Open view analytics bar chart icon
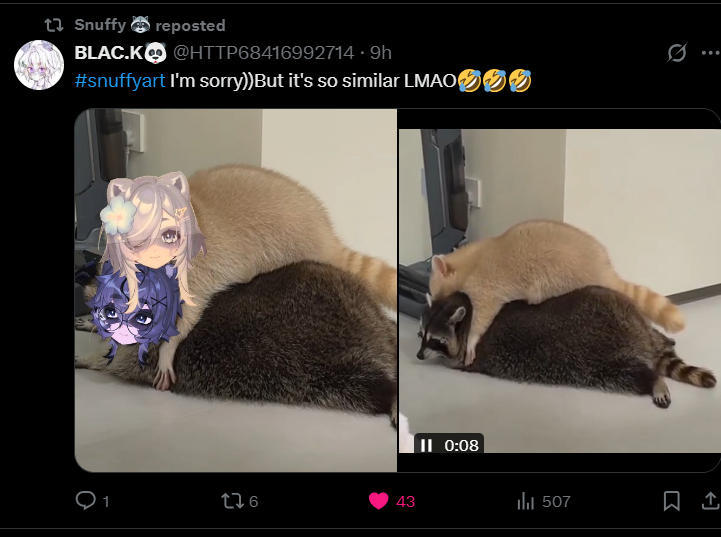The height and width of the screenshot is (537, 721). pos(526,501)
